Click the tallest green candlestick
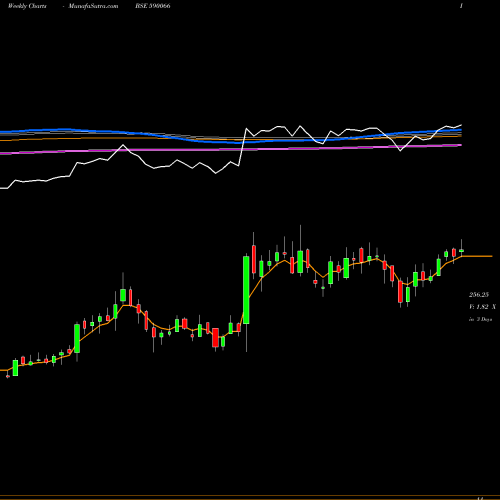Viewport: 500px width, 500px height. [246, 290]
